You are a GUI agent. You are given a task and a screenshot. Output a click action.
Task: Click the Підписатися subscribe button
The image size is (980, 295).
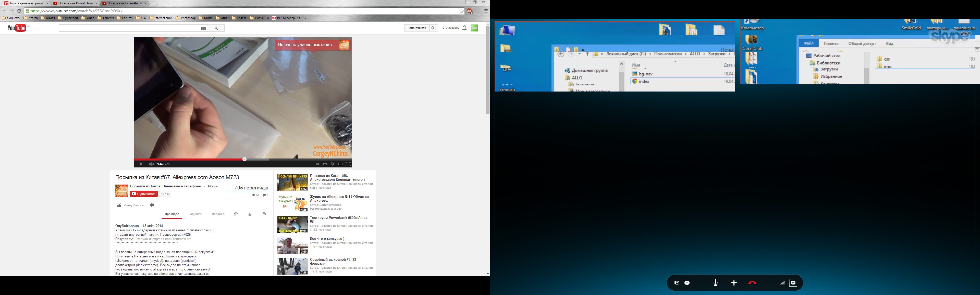pos(144,194)
